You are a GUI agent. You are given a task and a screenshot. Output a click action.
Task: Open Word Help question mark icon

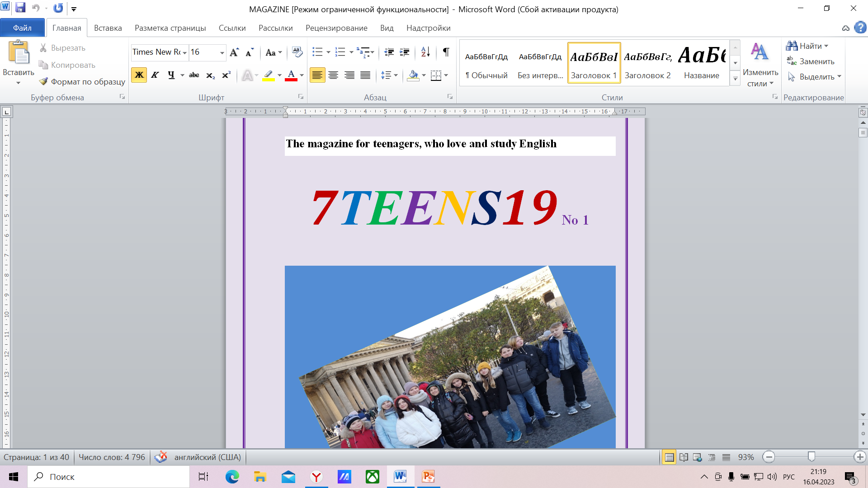pyautogui.click(x=860, y=28)
